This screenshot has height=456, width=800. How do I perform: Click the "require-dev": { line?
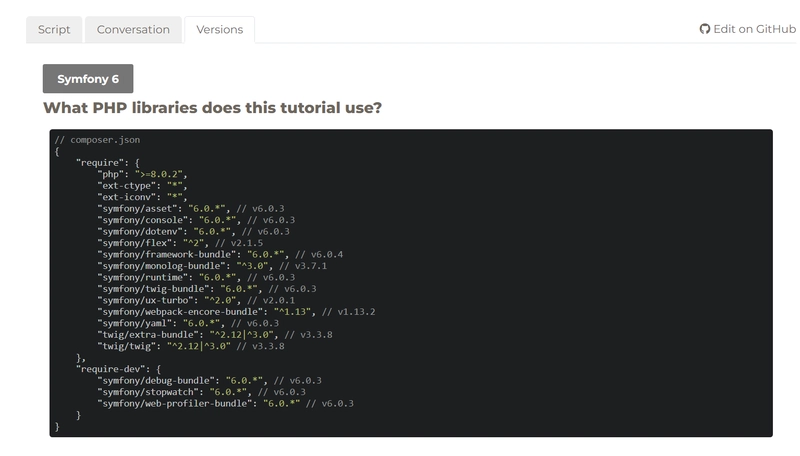pyautogui.click(x=118, y=369)
